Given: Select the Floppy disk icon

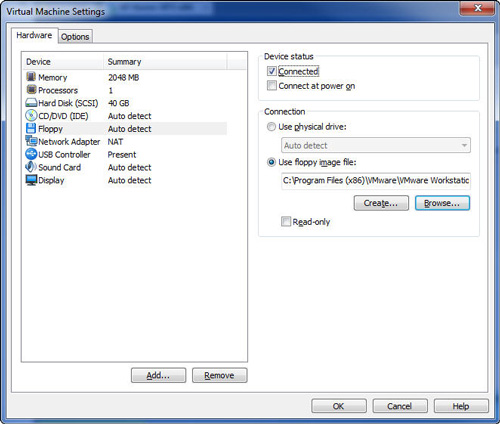Looking at the screenshot, I should tap(31, 128).
